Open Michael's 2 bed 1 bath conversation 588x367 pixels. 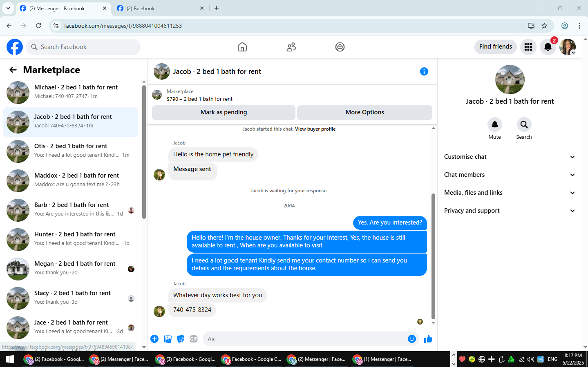(x=70, y=93)
